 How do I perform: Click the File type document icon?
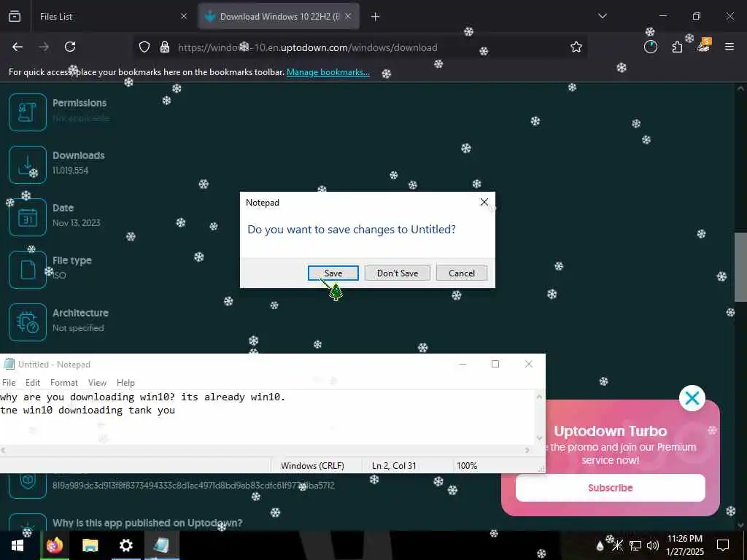tap(28, 270)
